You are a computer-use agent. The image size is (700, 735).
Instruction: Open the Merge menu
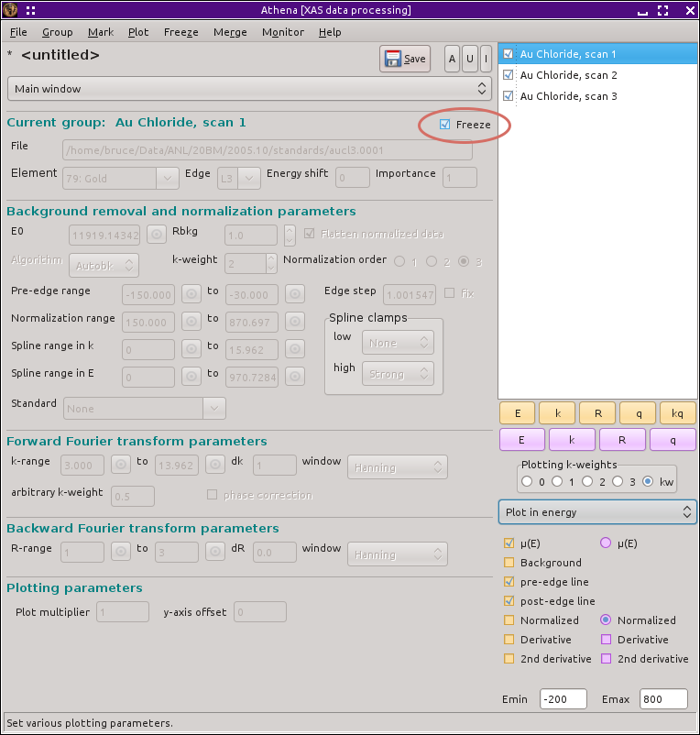tap(230, 32)
